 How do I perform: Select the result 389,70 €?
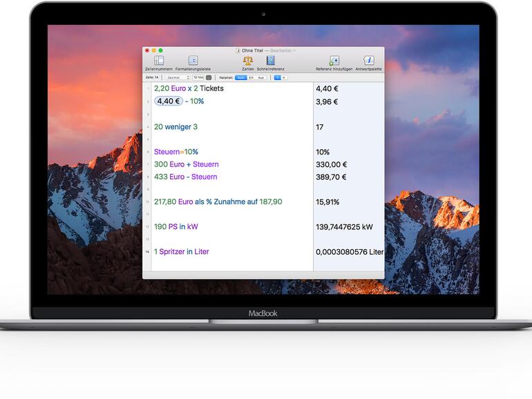tap(331, 177)
